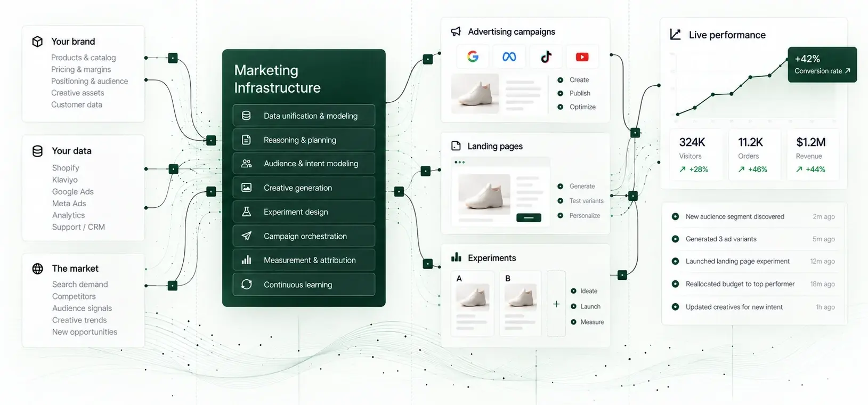
Task: Click the green button in landing page preview
Action: click(529, 217)
